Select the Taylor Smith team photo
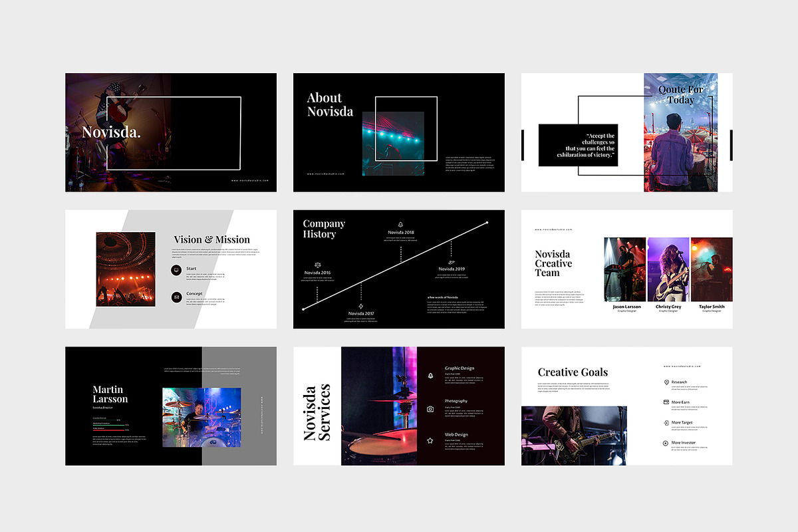Viewport: 798px width, 532px height. [x=712, y=269]
